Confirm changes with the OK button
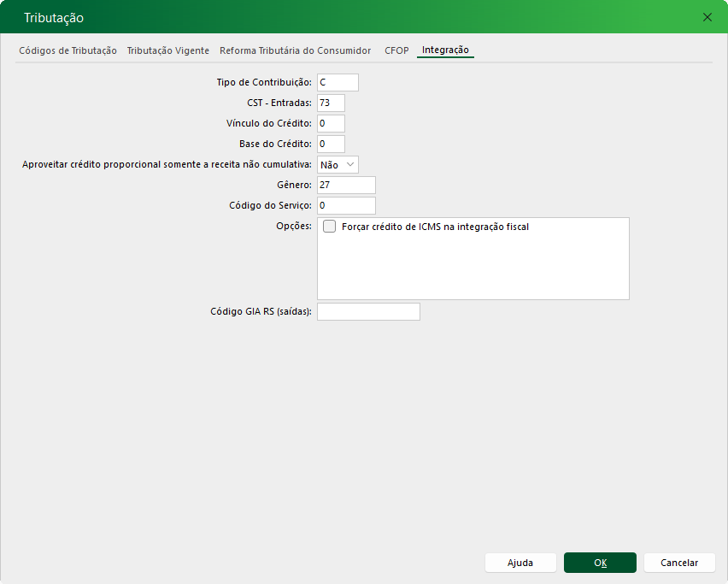This screenshot has width=728, height=584. (x=600, y=563)
